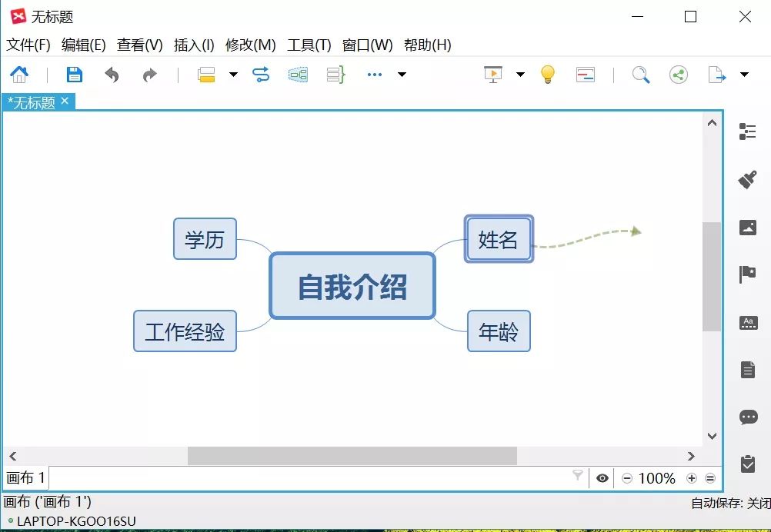Reset zoom to actual size

point(710,478)
